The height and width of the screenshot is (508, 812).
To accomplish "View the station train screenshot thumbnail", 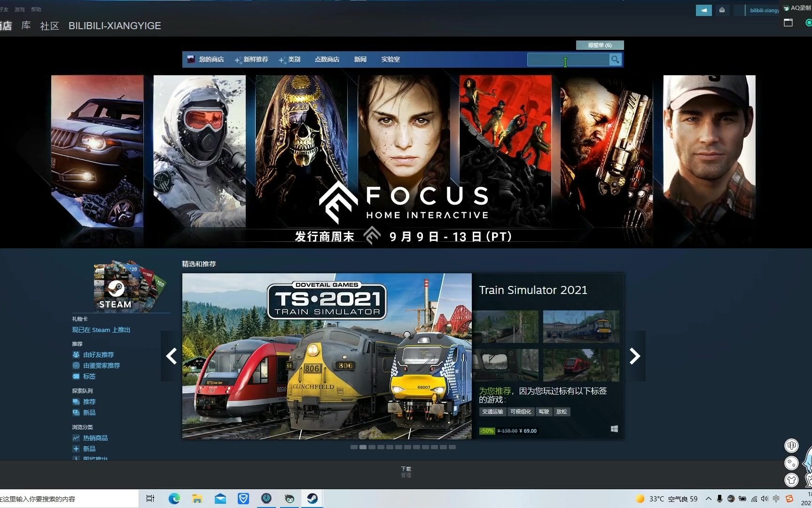I will pos(581,326).
